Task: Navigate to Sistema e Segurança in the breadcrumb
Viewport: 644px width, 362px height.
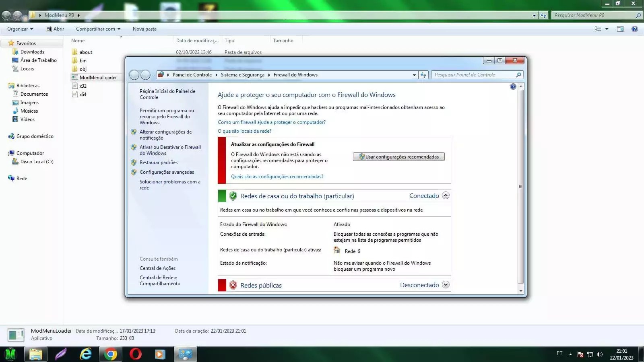Action: (x=242, y=74)
